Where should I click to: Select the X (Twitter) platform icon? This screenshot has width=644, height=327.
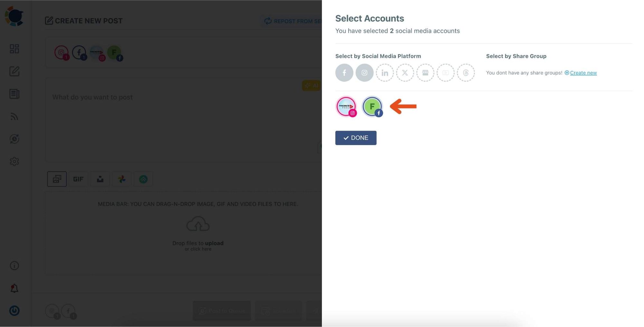coord(405,73)
